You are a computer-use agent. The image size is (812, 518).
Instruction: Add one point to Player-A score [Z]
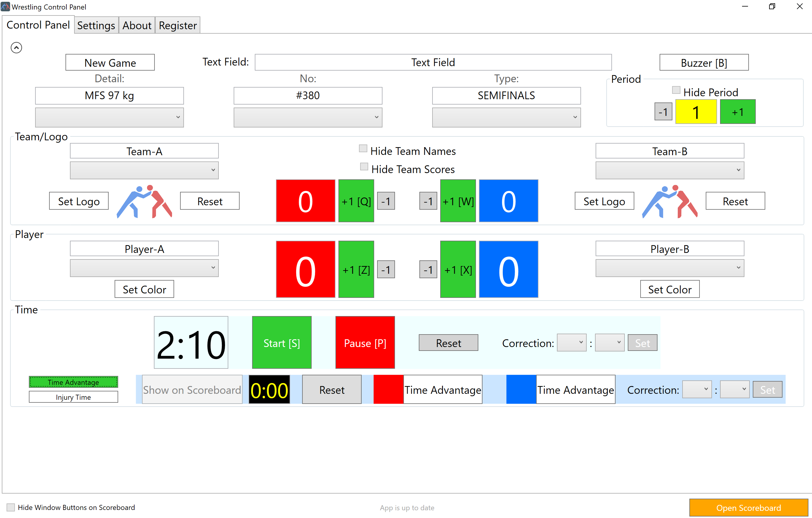click(356, 269)
